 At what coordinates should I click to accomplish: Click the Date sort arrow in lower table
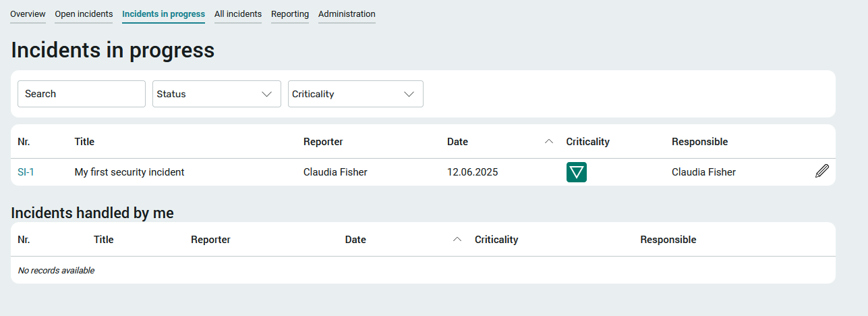click(x=457, y=240)
